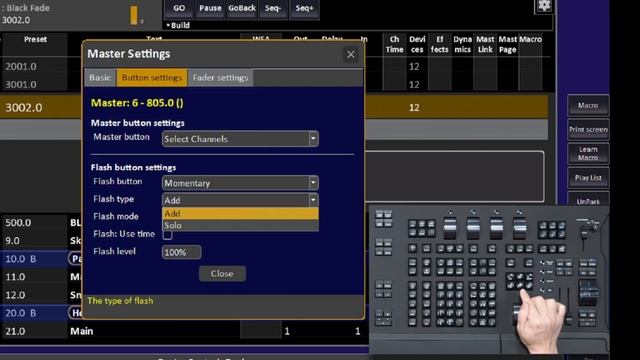This screenshot has height=360, width=640.
Task: Click the Ch Time column header
Action: pyautogui.click(x=394, y=44)
